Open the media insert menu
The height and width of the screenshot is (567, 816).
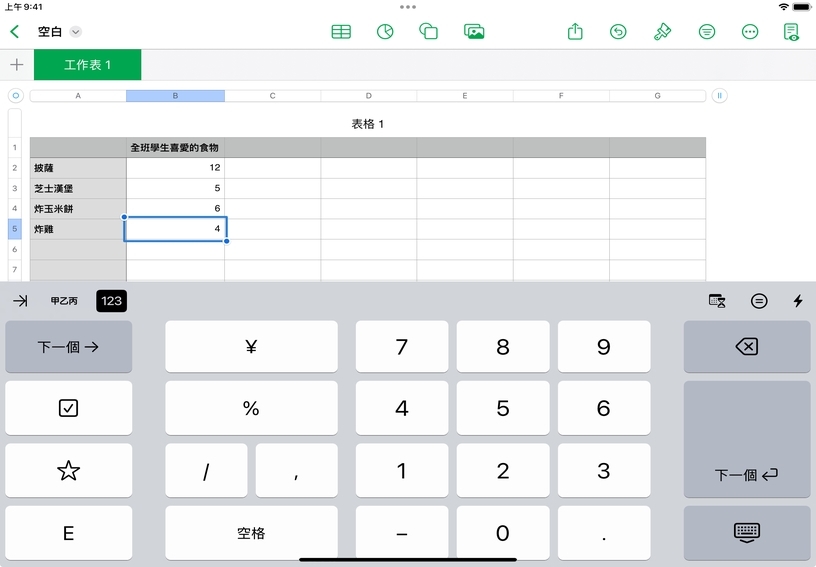point(474,32)
